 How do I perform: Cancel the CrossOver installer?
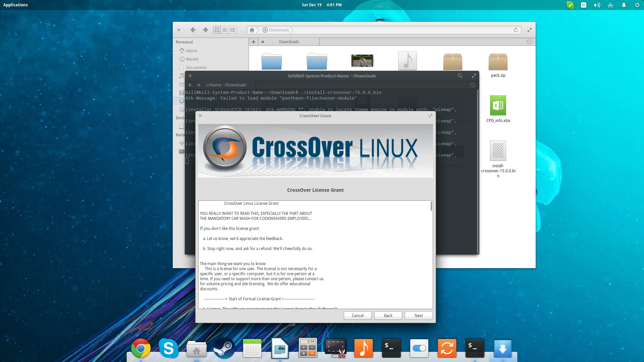point(358,315)
